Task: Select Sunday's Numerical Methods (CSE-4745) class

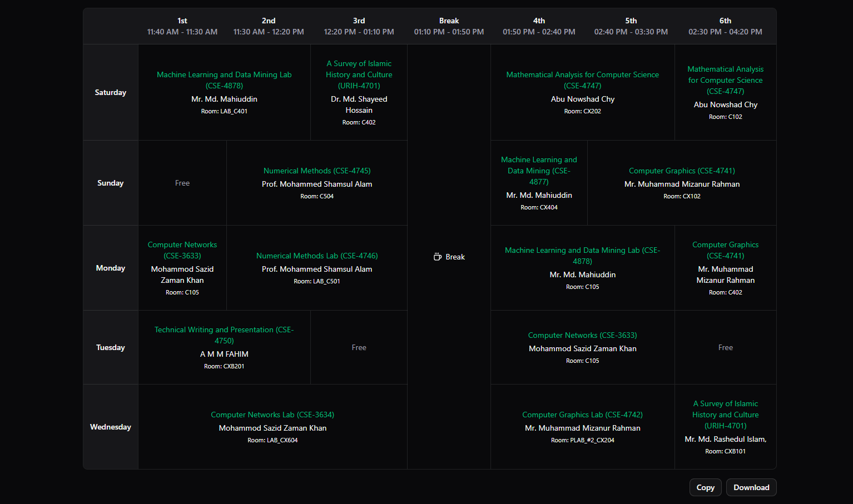Action: [x=317, y=183]
